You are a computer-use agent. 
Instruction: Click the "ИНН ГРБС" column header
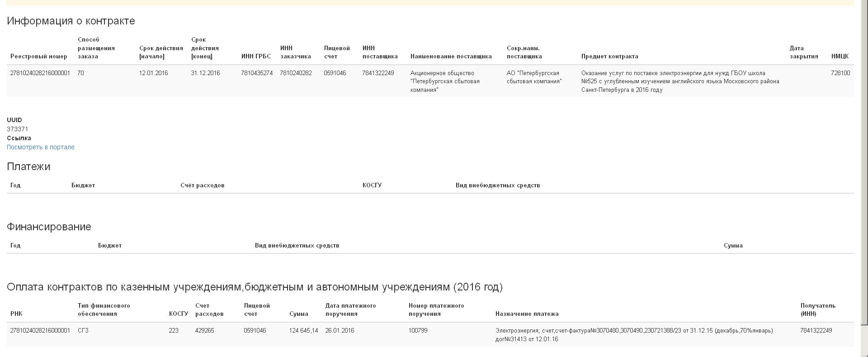click(x=256, y=57)
